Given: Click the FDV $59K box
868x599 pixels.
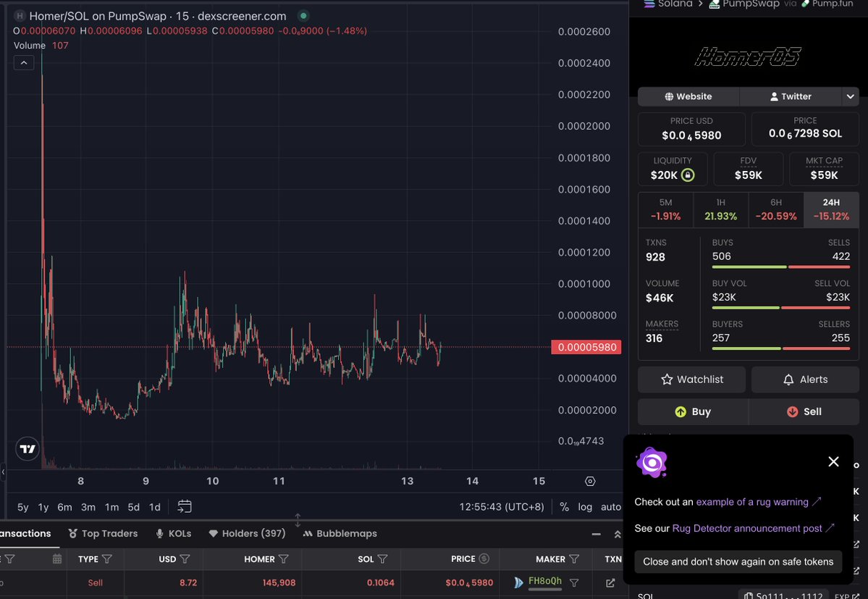Looking at the screenshot, I should point(748,169).
